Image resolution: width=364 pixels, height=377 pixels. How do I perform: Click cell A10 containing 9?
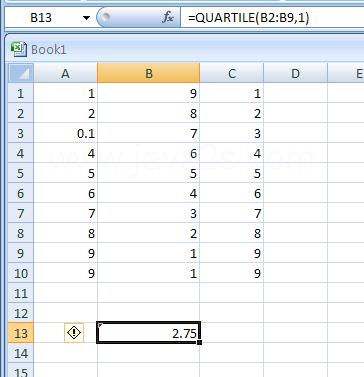[x=65, y=273]
